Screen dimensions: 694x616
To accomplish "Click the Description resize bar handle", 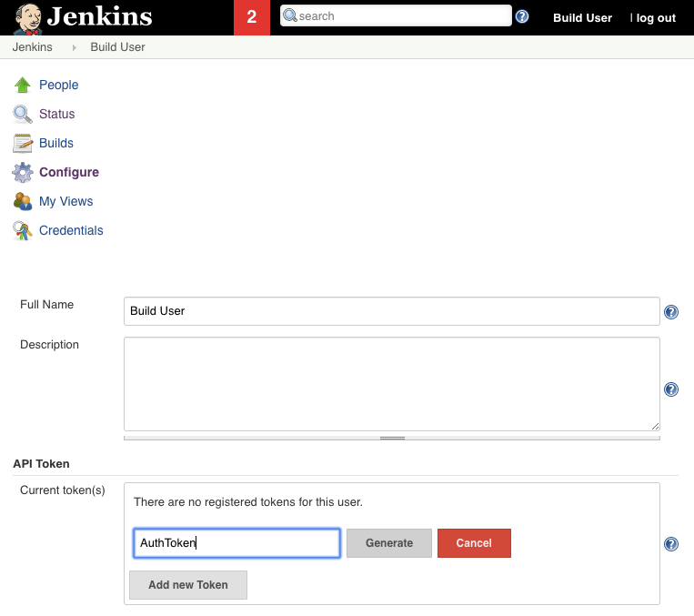I will click(x=392, y=438).
